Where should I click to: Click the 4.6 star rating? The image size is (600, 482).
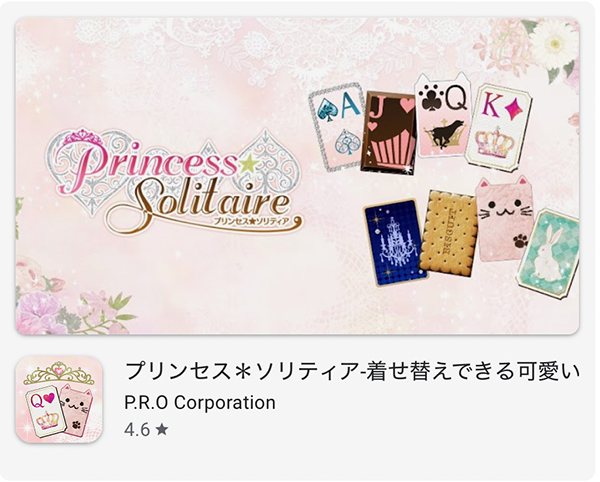pyautogui.click(x=146, y=430)
